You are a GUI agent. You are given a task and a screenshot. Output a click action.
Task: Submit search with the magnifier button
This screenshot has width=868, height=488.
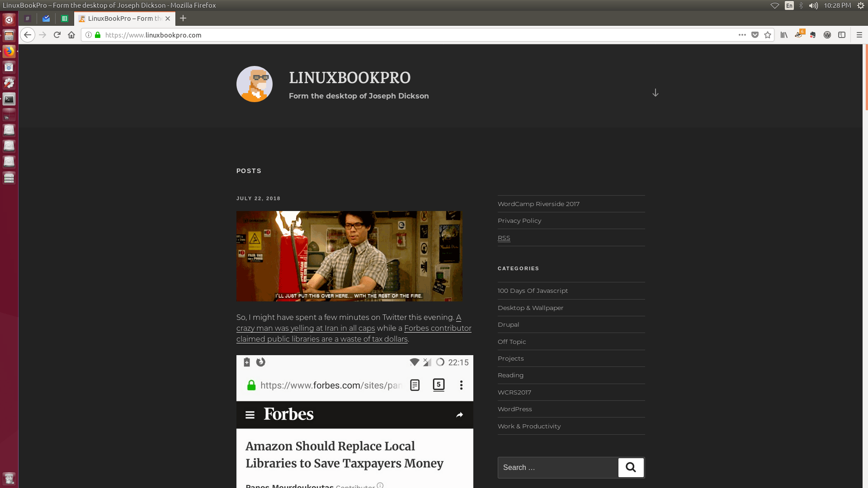click(x=631, y=468)
